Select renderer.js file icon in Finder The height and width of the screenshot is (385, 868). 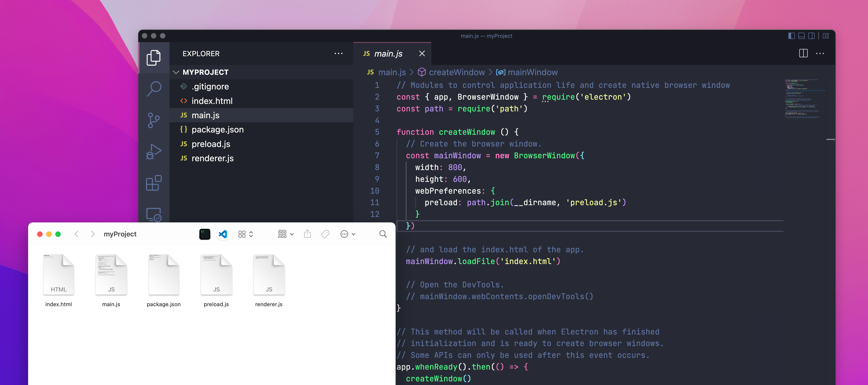pos(269,274)
